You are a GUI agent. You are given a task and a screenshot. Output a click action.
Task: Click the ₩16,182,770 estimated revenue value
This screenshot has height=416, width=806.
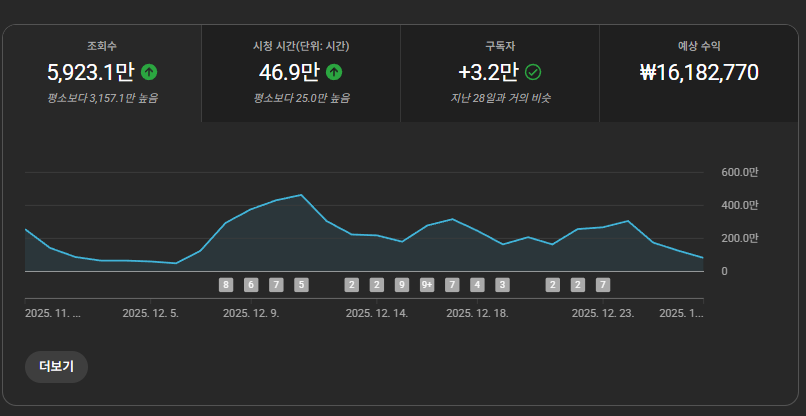tap(699, 73)
